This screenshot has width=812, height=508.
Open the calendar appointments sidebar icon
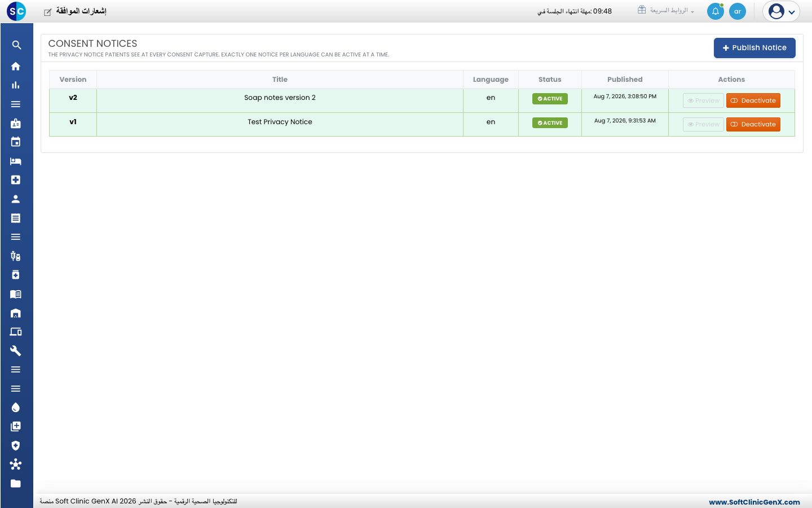tap(16, 142)
